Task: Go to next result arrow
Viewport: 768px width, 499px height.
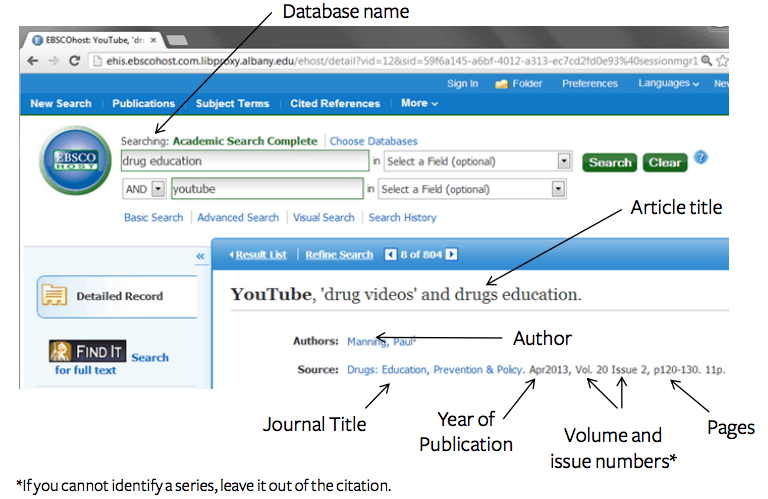Action: pyautogui.click(x=452, y=255)
